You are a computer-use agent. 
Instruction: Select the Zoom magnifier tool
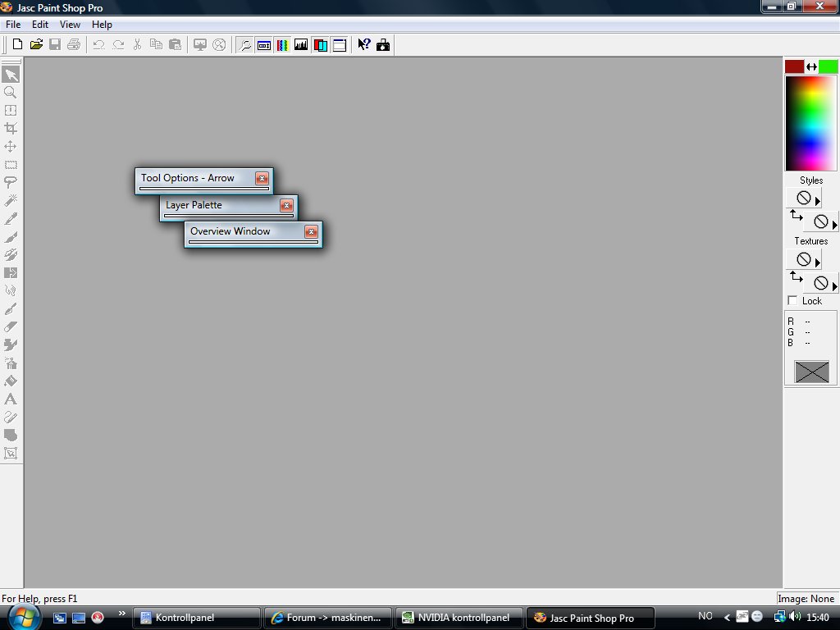coord(11,92)
